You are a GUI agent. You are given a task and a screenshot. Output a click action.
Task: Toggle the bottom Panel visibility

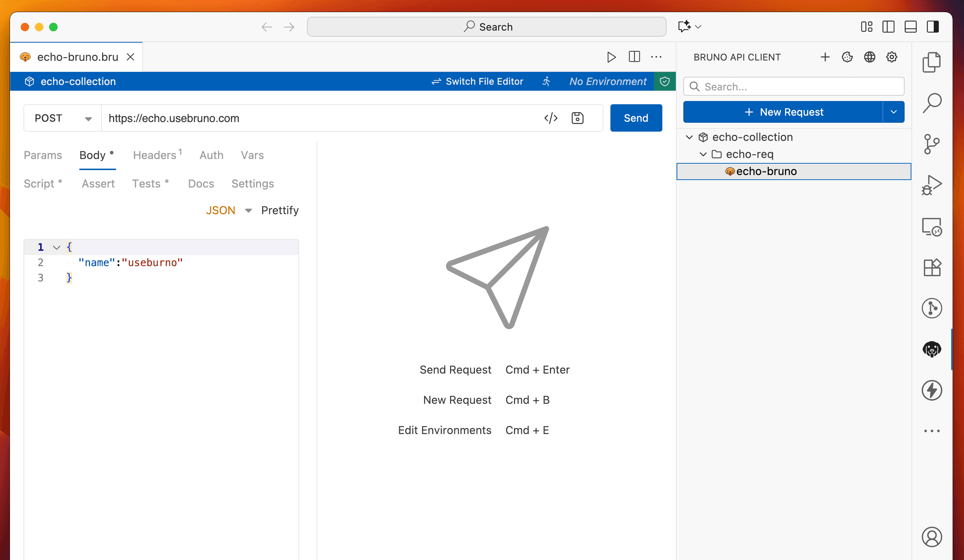click(911, 27)
